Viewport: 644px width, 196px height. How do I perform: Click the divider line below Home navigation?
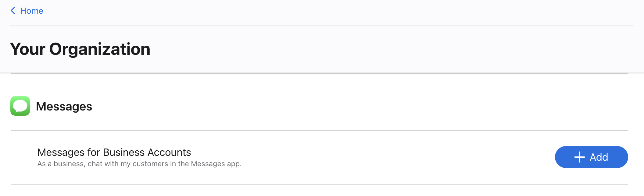click(322, 26)
